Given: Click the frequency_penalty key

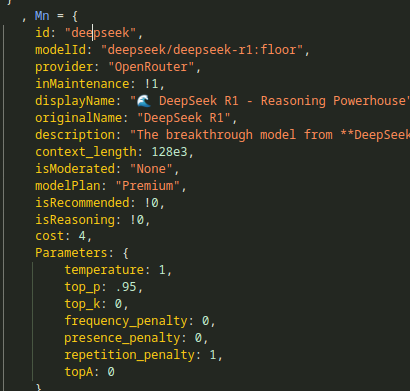Looking at the screenshot, I should pyautogui.click(x=126, y=321).
